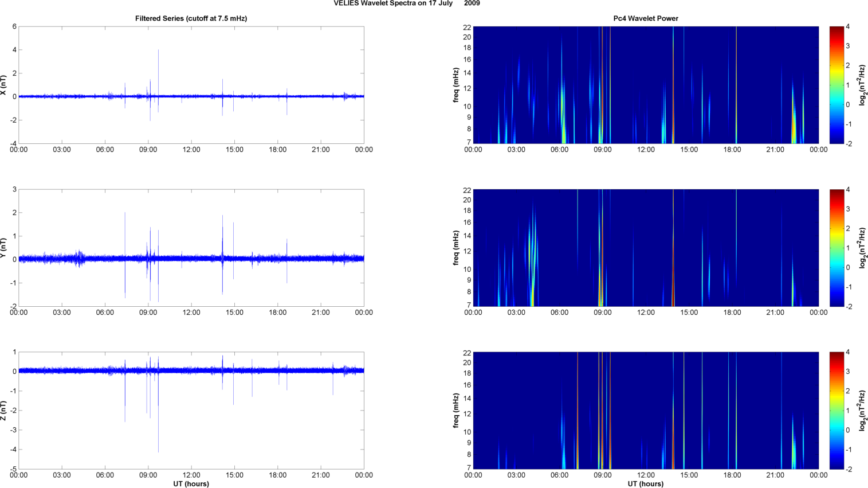Click the VELIES Wavelet Spectra main title
Viewport: 868px width, 488px height.
(407, 3)
